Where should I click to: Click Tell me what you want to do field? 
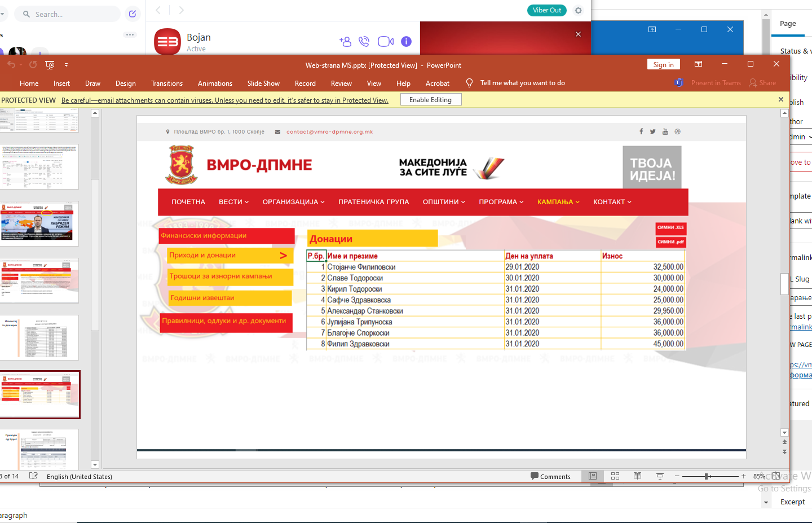pyautogui.click(x=523, y=83)
